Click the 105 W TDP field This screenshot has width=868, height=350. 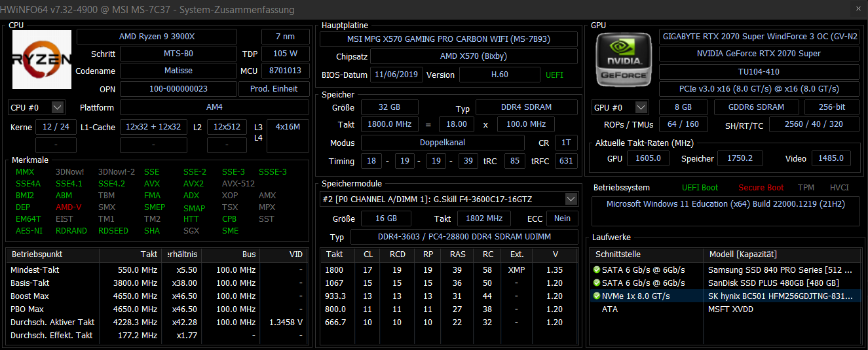[x=285, y=54]
